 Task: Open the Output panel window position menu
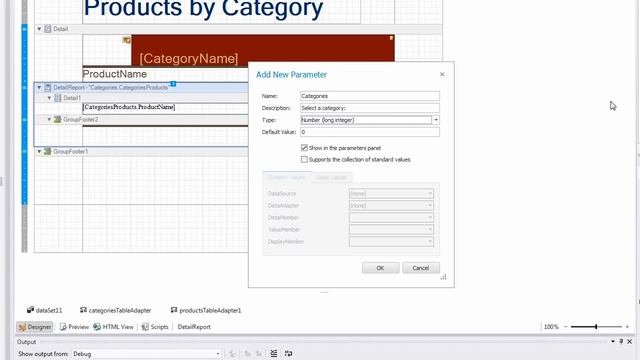pyautogui.click(x=613, y=342)
